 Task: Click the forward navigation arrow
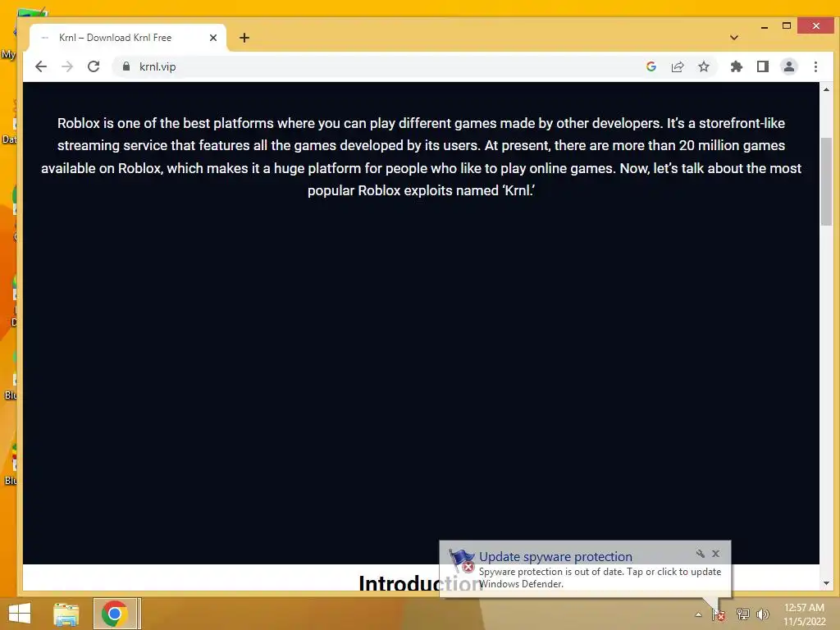[67, 66]
